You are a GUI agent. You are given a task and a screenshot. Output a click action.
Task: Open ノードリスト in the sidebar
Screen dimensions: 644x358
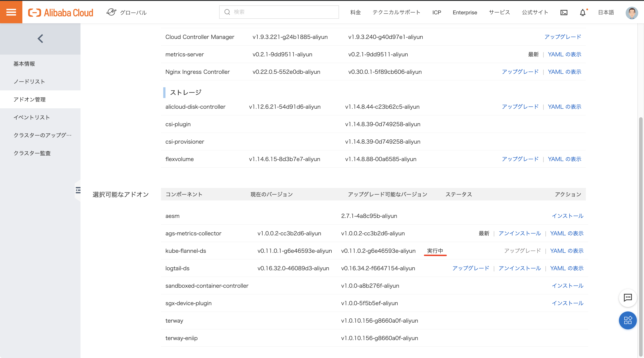[29, 82]
